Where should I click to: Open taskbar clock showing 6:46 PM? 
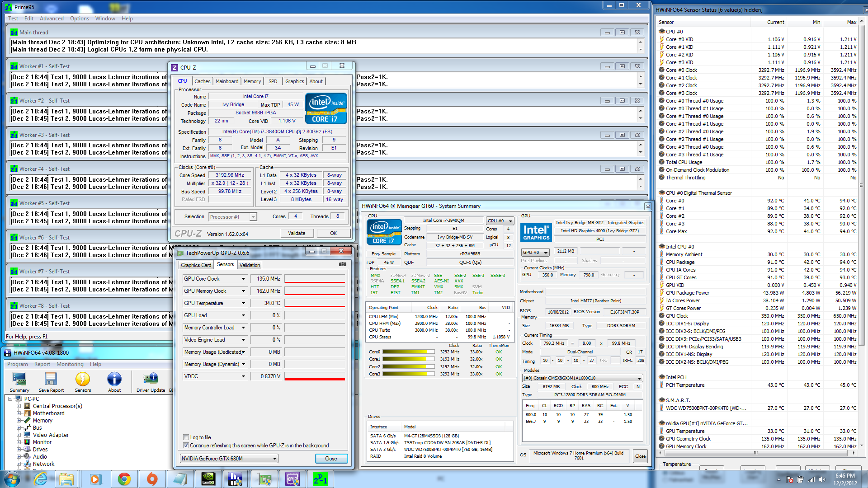(845, 479)
